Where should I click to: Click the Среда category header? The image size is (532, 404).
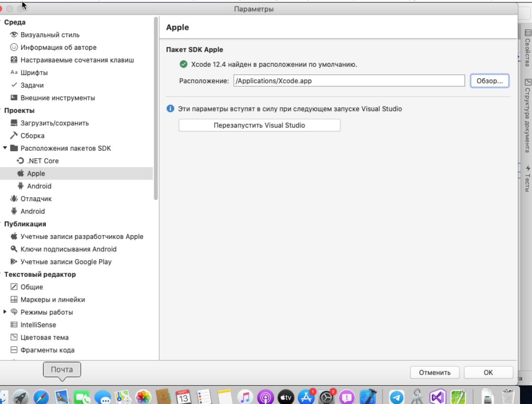click(15, 22)
